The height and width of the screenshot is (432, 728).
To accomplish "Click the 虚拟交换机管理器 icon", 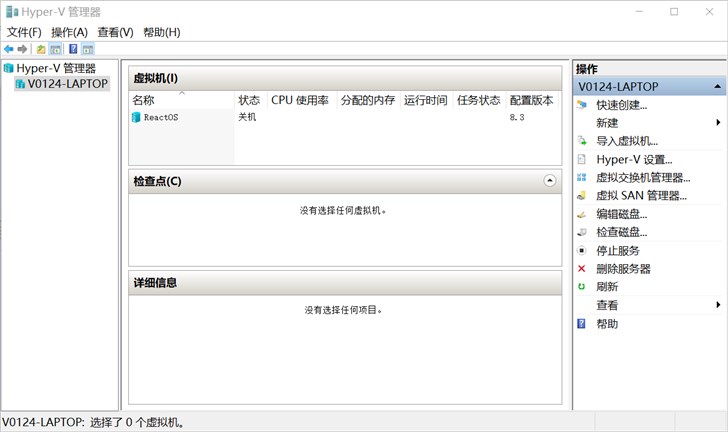I will coord(581,177).
